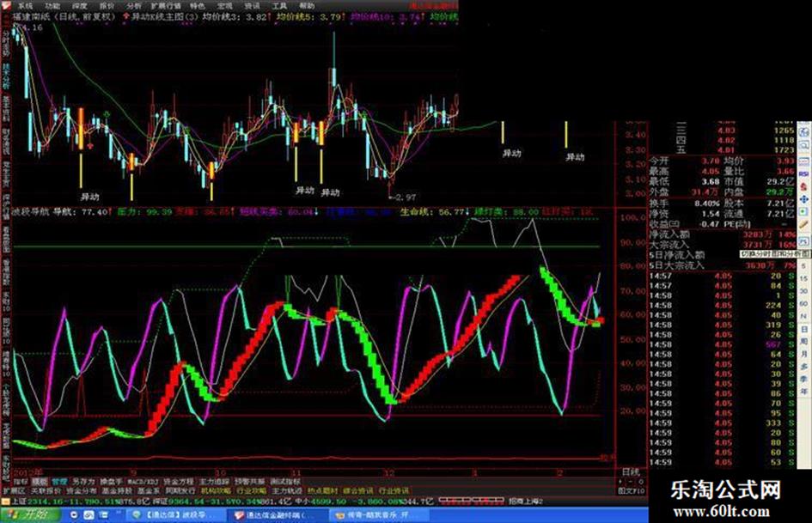Click the magnifier search icon in right toolbar

pos(803,145)
